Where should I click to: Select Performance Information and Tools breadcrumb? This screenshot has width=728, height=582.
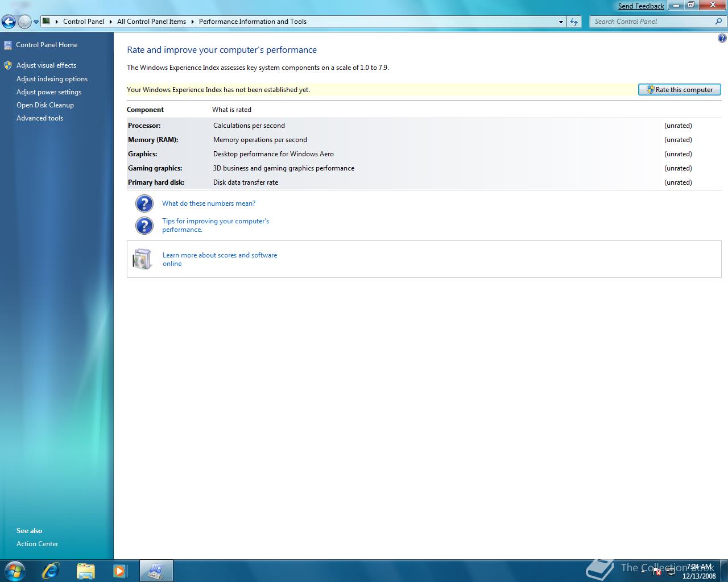253,22
